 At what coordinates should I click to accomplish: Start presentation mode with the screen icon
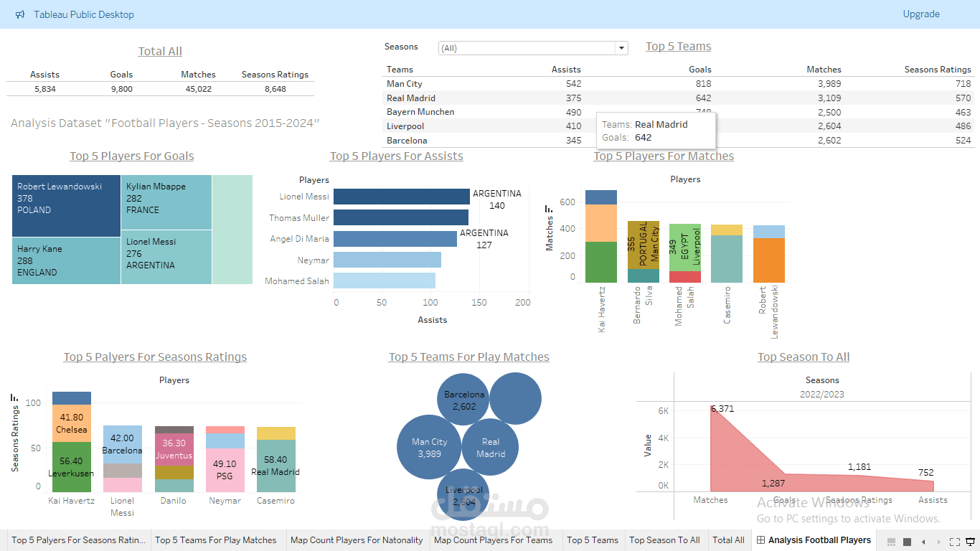point(971,542)
